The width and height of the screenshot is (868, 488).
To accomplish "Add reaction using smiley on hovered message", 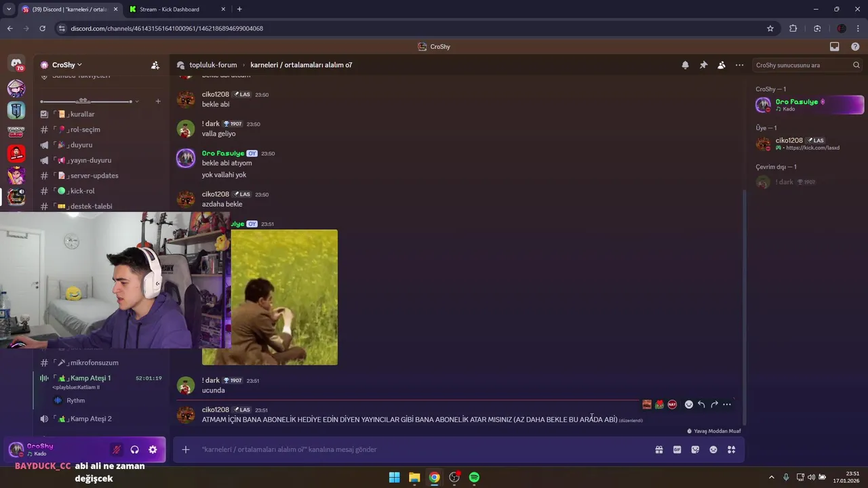I will click(x=689, y=405).
